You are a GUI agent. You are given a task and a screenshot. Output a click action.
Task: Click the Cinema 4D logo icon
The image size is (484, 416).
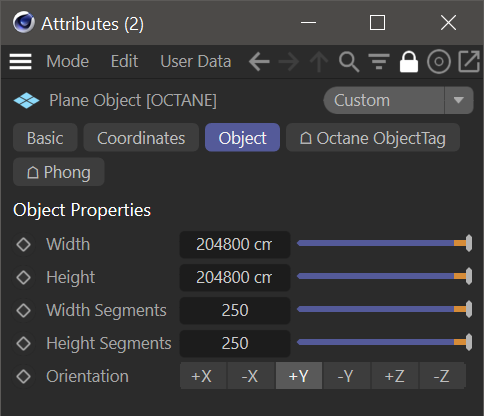(23, 22)
